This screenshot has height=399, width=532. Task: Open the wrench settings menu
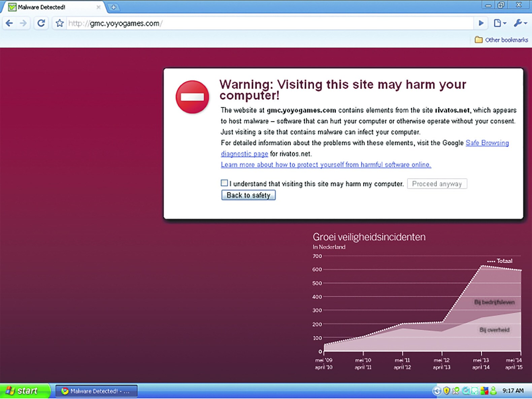point(520,23)
